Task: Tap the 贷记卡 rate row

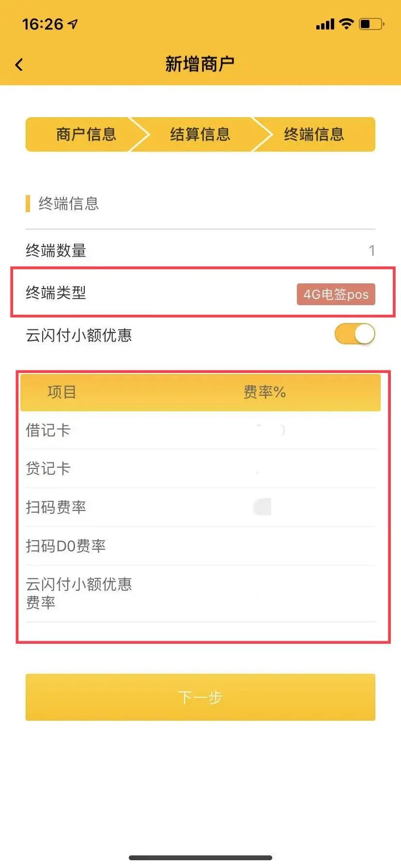Action: (x=200, y=469)
